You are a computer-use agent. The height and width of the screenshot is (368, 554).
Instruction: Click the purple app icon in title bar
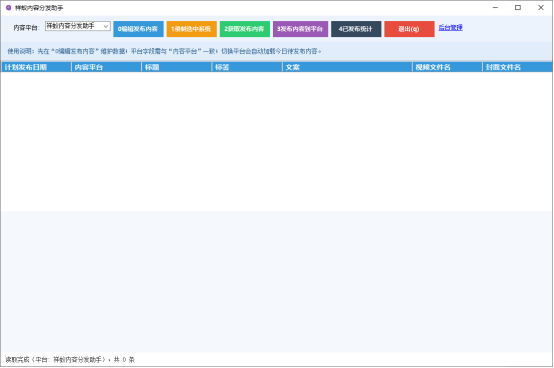8,7
